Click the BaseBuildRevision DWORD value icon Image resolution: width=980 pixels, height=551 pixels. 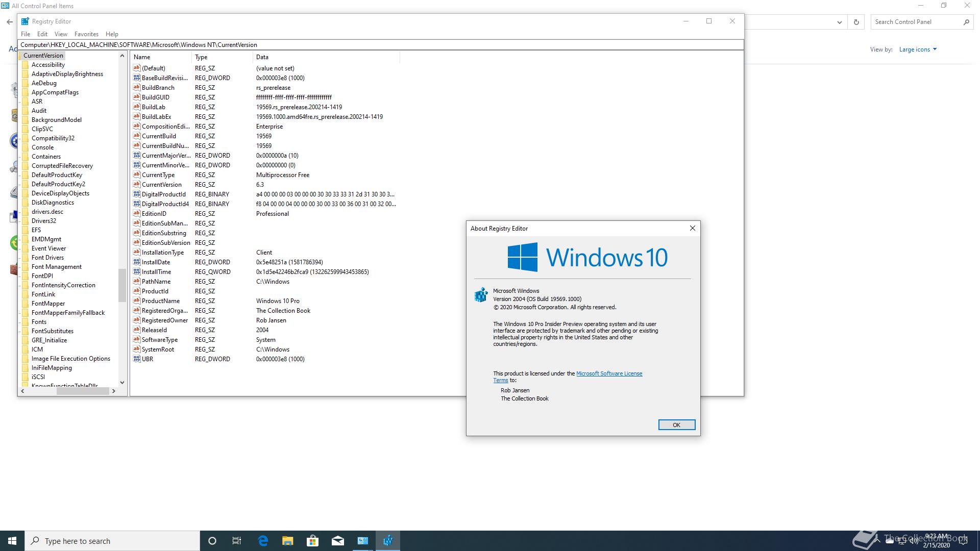pos(136,78)
